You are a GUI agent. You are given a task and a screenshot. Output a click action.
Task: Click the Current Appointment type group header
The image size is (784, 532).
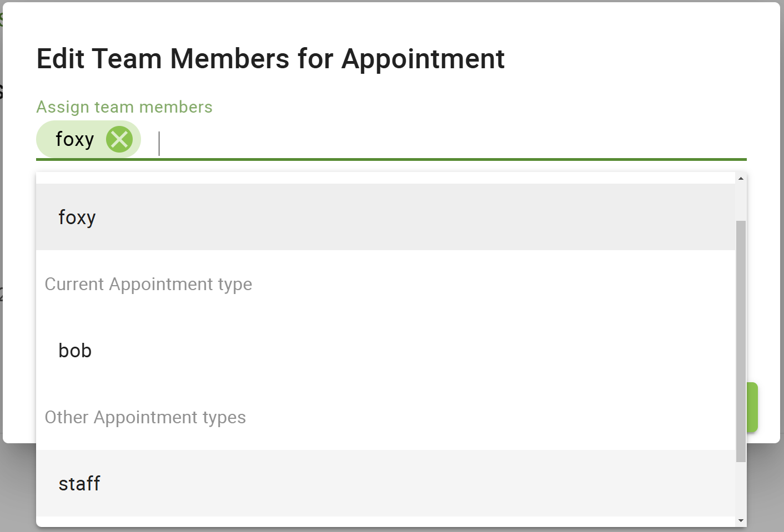(148, 283)
